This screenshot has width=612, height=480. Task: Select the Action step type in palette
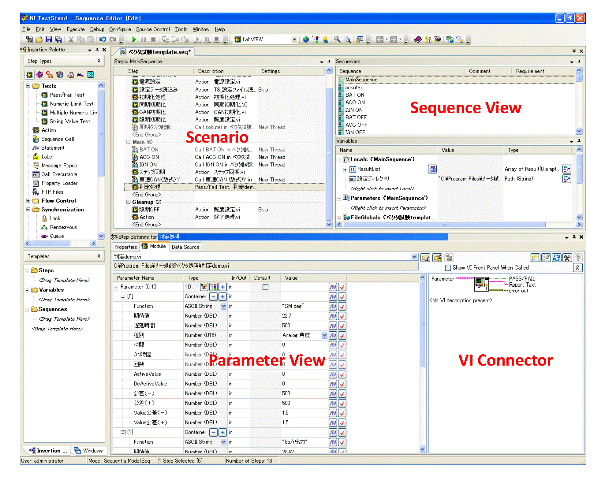(x=45, y=130)
